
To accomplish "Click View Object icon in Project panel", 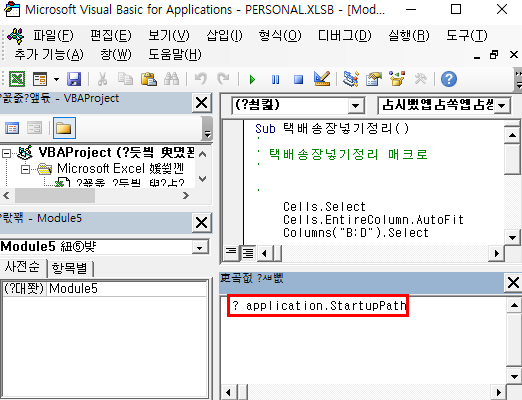I will click(x=34, y=128).
